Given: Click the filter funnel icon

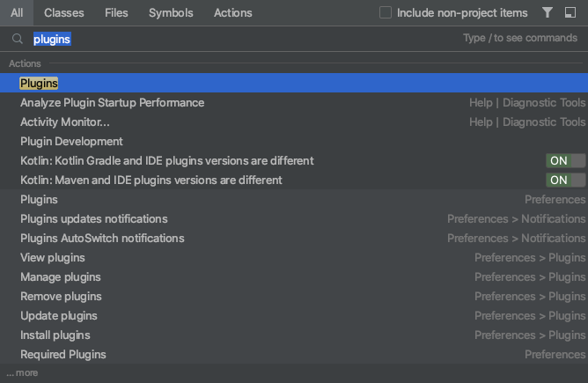Looking at the screenshot, I should pos(548,13).
